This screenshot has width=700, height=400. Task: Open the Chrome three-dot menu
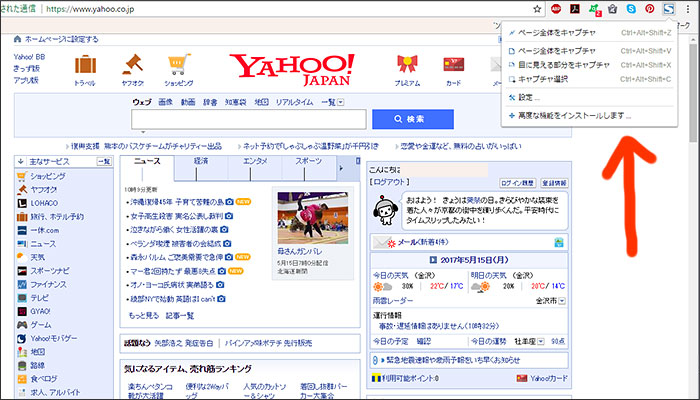(689, 8)
